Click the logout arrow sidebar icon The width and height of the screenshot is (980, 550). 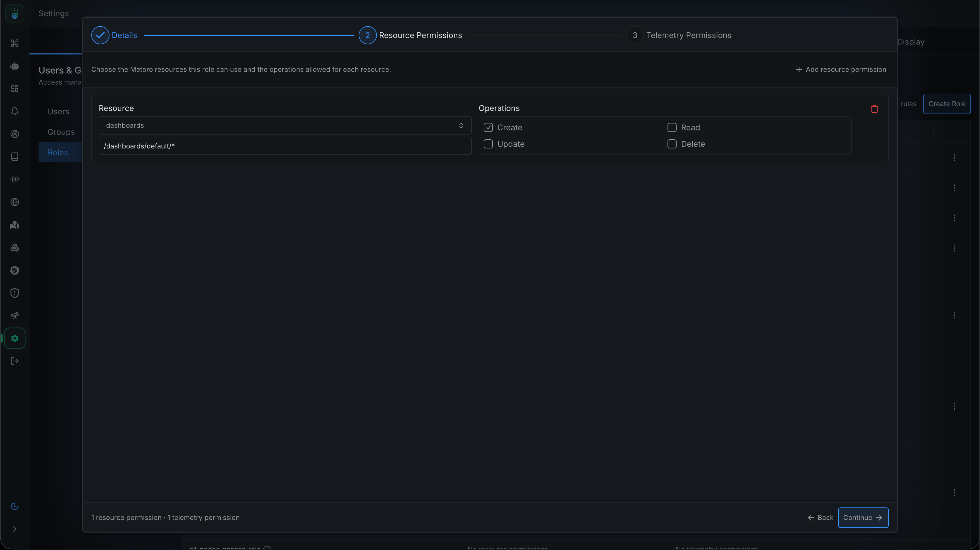tap(14, 361)
